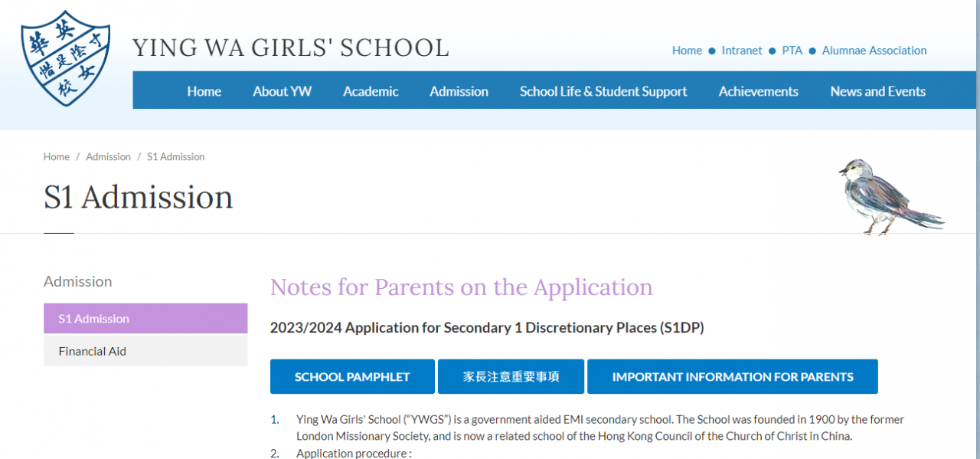This screenshot has width=980, height=459.
Task: Open the Academic menu
Action: click(371, 91)
